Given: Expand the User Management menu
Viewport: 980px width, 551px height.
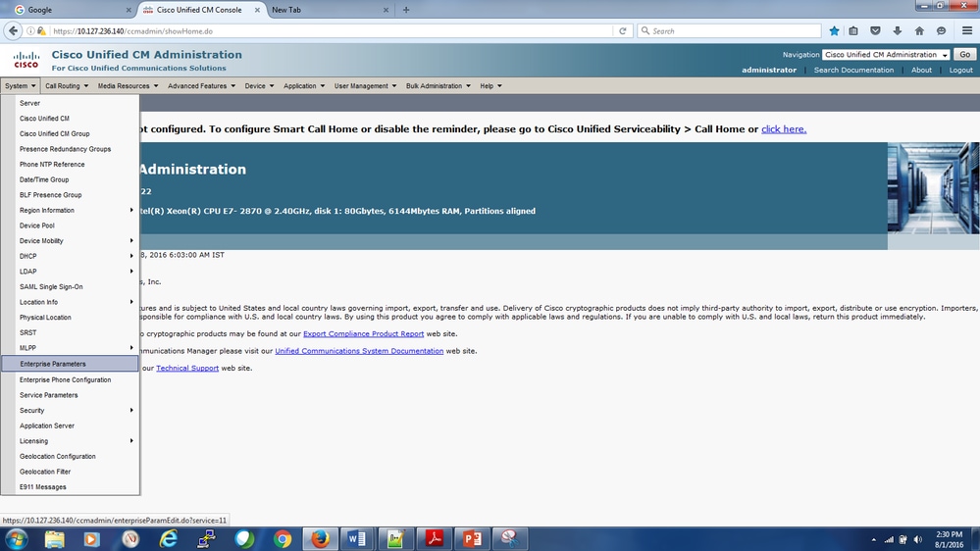Looking at the screenshot, I should point(365,86).
